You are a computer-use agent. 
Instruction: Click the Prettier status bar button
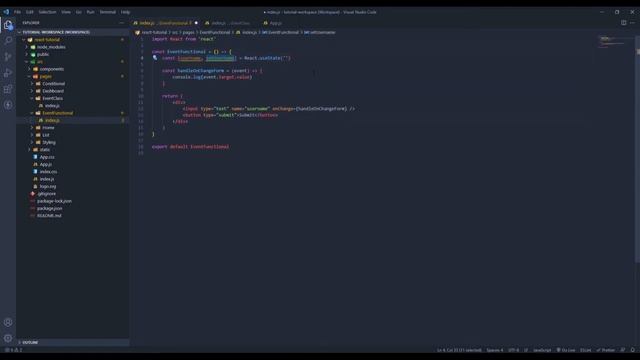click(x=606, y=350)
